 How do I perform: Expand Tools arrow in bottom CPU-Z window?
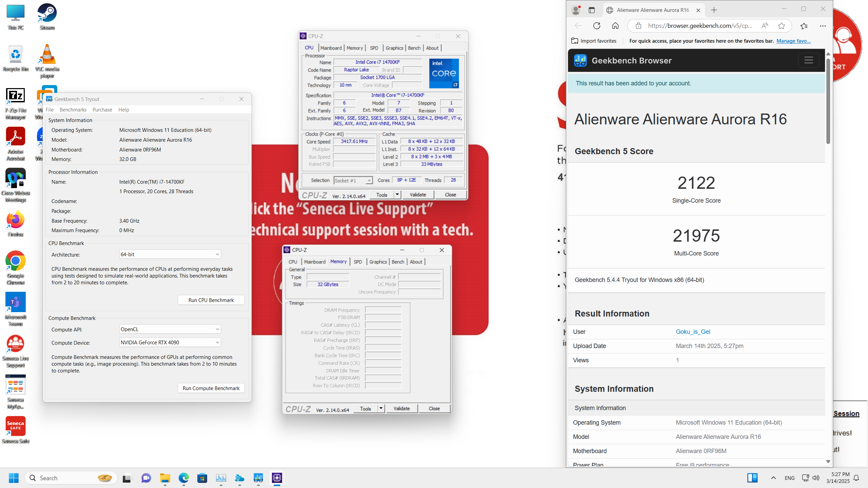point(381,408)
